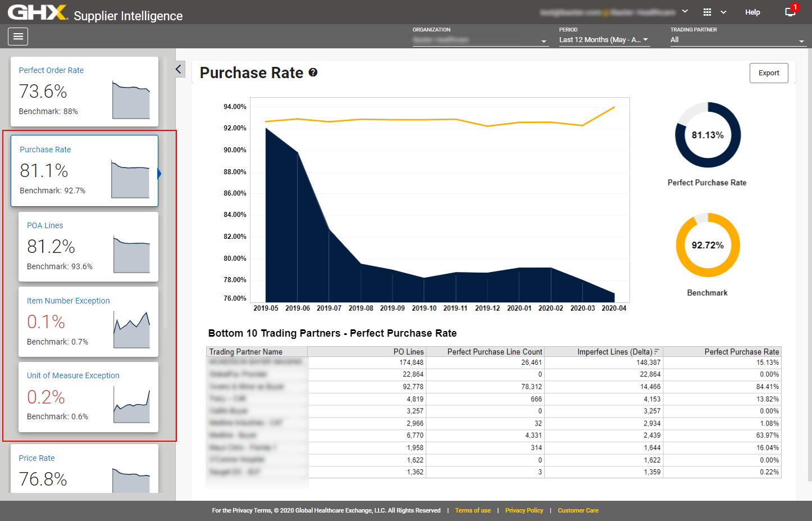Screen dimensions: 812x521
Task: Expand the arrow next to apps grid
Action: 723,12
